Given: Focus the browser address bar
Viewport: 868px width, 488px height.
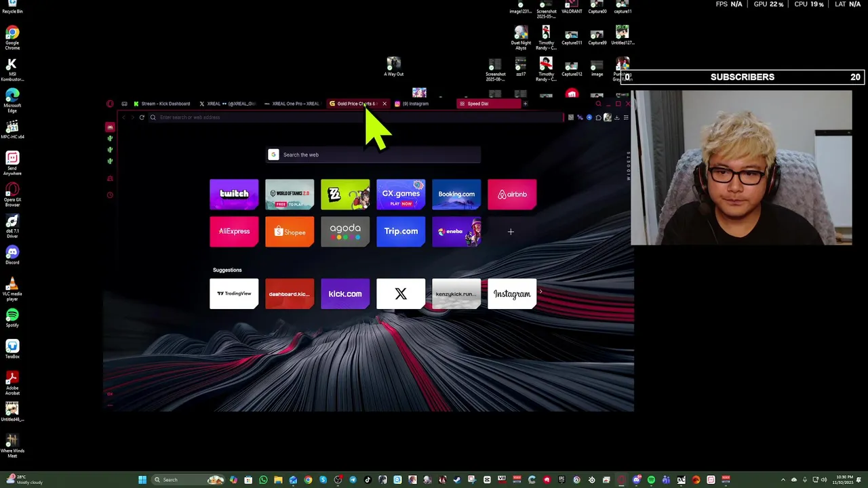Looking at the screenshot, I should click(x=356, y=117).
